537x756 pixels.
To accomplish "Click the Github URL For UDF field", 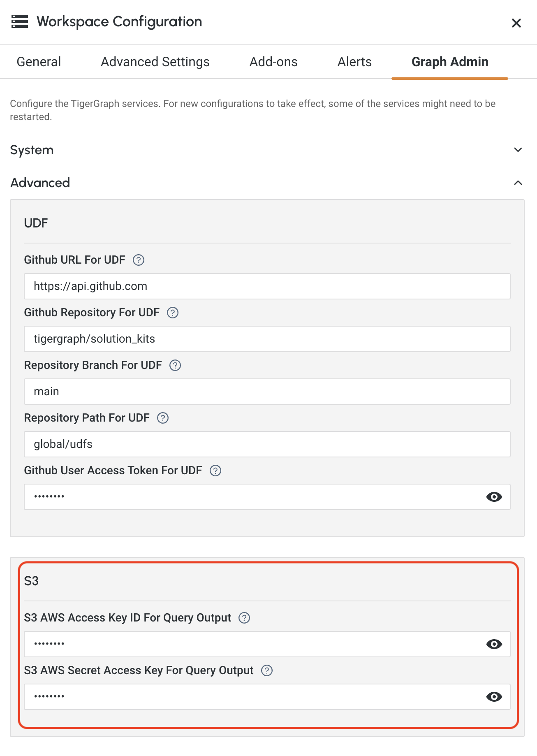I will 267,286.
